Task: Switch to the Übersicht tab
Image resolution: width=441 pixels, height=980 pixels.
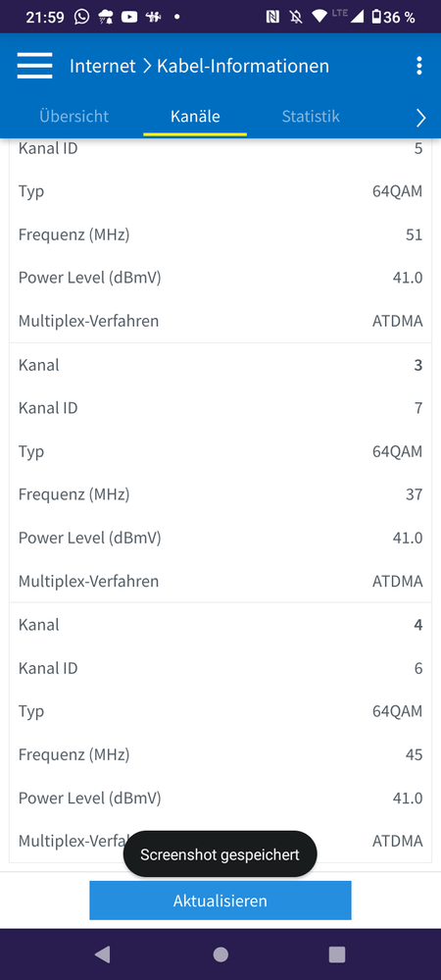Action: tap(73, 117)
